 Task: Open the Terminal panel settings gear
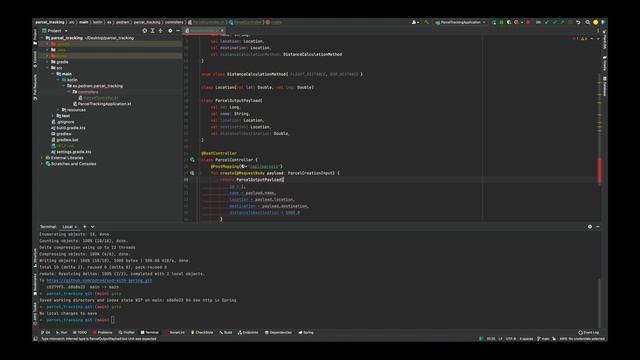pyautogui.click(x=590, y=227)
